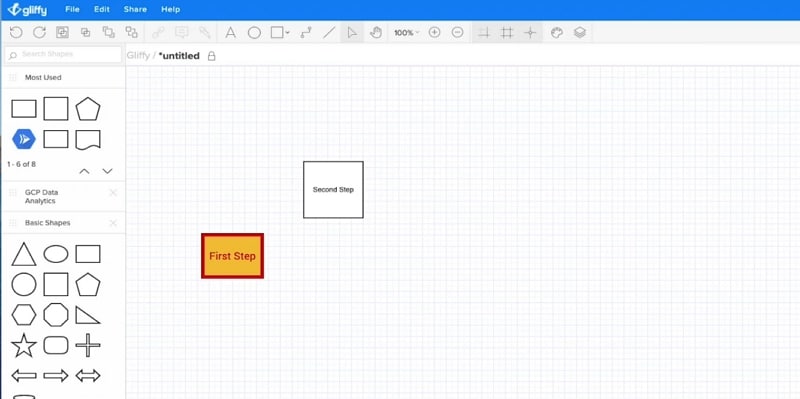Collapse the Basic Shapes section
The width and height of the screenshot is (800, 399).
[47, 223]
